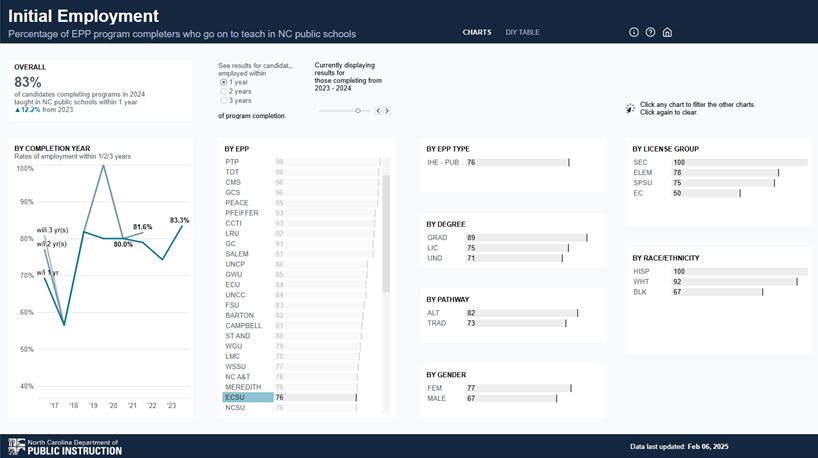Click the help question mark icon
Screen dimensions: 818x458
(650, 32)
